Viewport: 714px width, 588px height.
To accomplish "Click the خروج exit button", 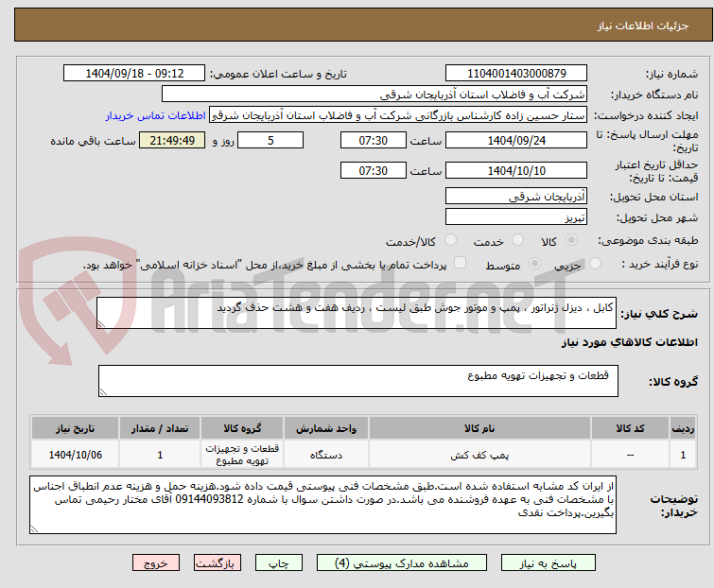I will click(156, 563).
